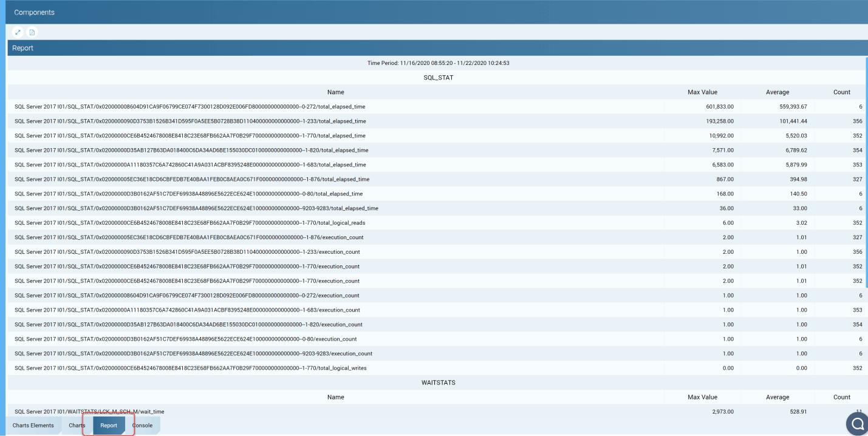The image size is (868, 436).
Task: Export the report as PDF
Action: click(x=32, y=32)
